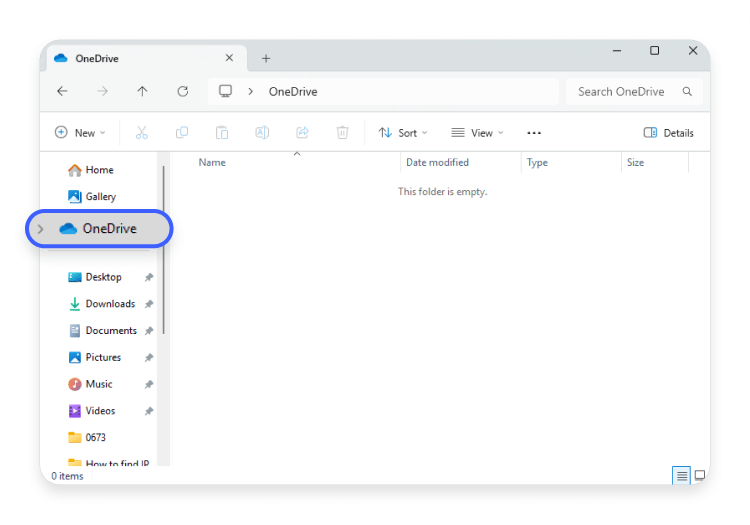Viewport: 750px width, 525px height.
Task: Sort by the Name column header
Action: pos(212,163)
